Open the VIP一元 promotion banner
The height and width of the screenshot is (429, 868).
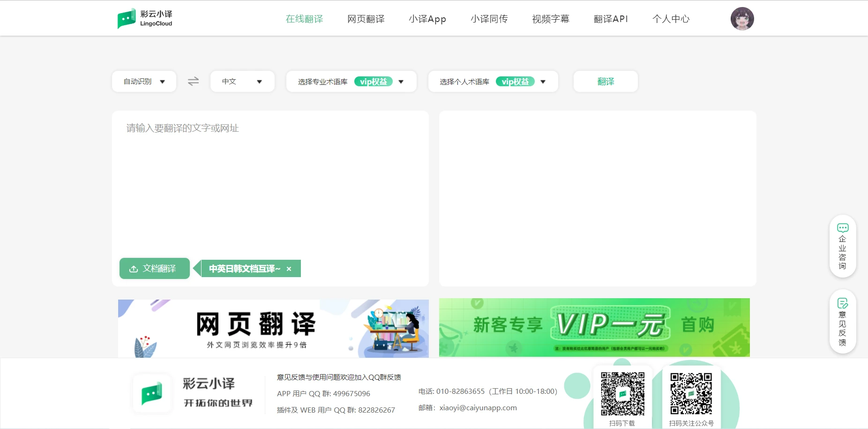594,327
